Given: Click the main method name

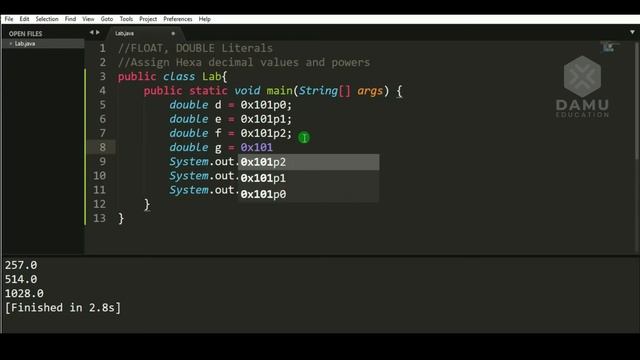Looking at the screenshot, I should pyautogui.click(x=280, y=91).
